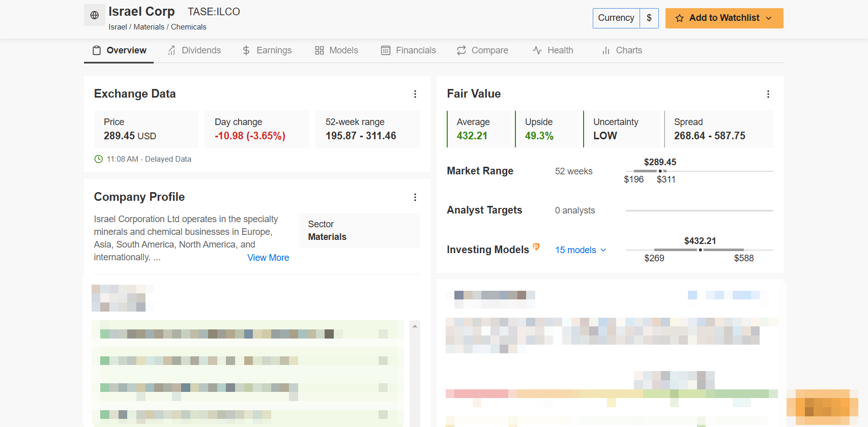This screenshot has width=868, height=427.
Task: Click the list scrollbar up arrow
Action: (415, 326)
